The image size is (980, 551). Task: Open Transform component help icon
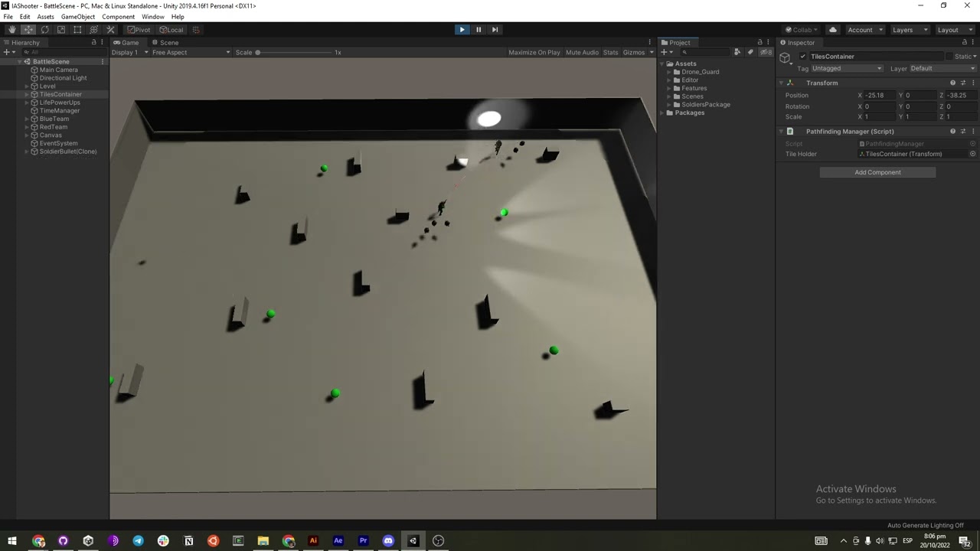(x=953, y=83)
